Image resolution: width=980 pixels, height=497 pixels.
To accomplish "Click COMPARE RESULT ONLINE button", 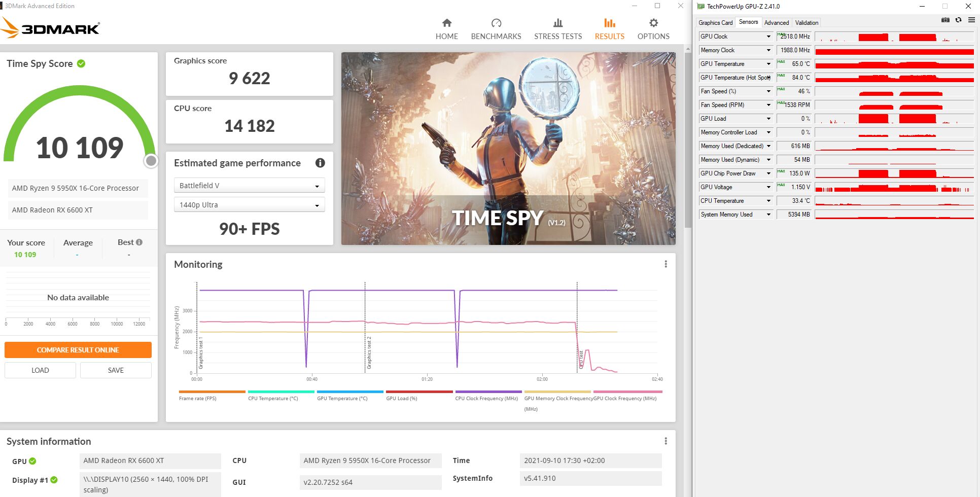I will click(78, 350).
